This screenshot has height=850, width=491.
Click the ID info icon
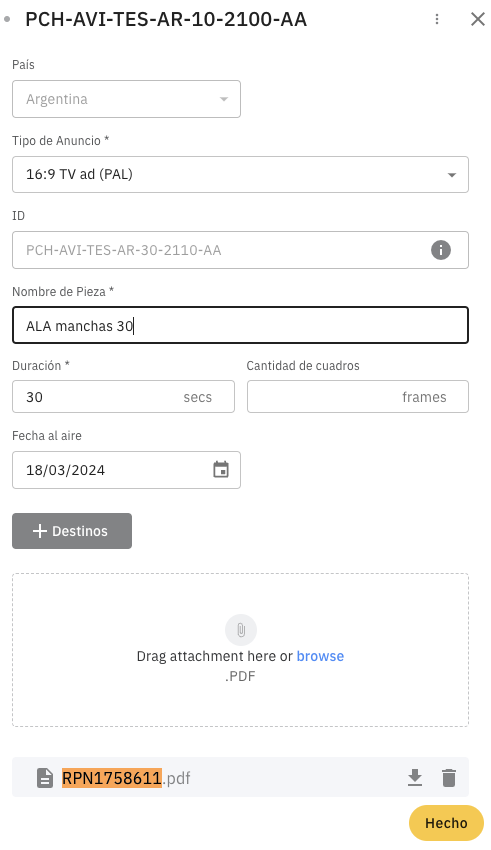click(x=441, y=250)
